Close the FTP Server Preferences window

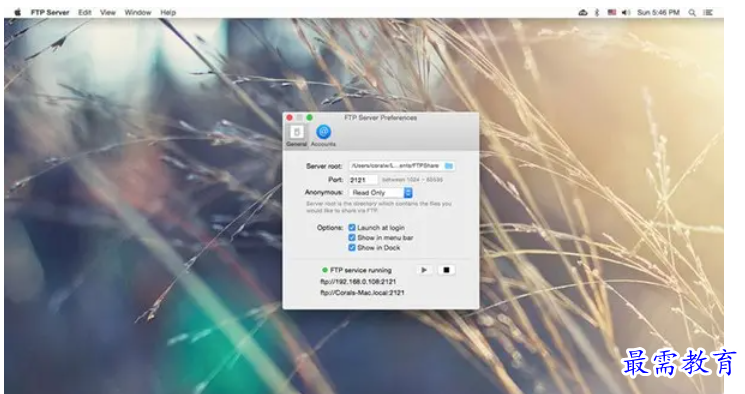pos(289,117)
